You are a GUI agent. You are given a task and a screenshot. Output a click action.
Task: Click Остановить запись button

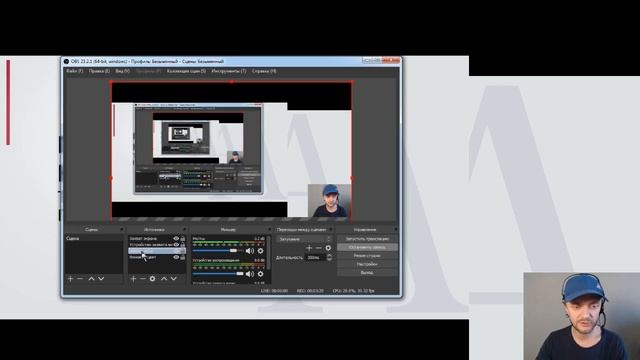pos(367,247)
